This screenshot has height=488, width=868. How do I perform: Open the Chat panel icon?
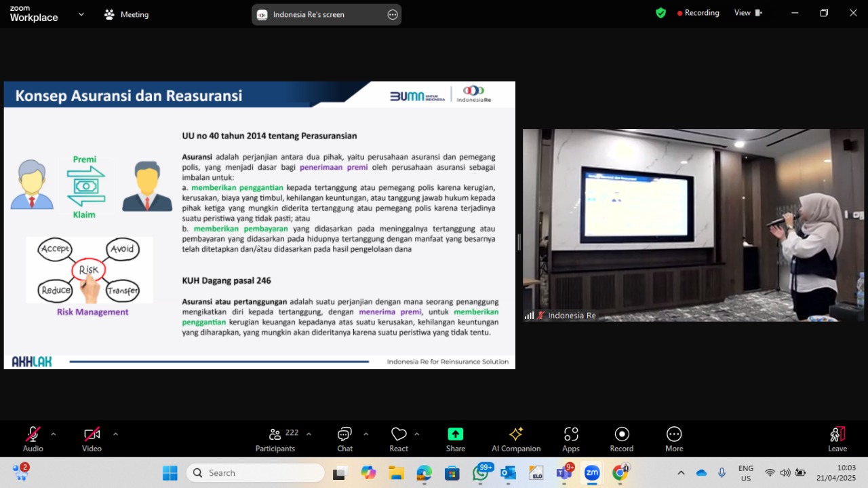tap(344, 434)
